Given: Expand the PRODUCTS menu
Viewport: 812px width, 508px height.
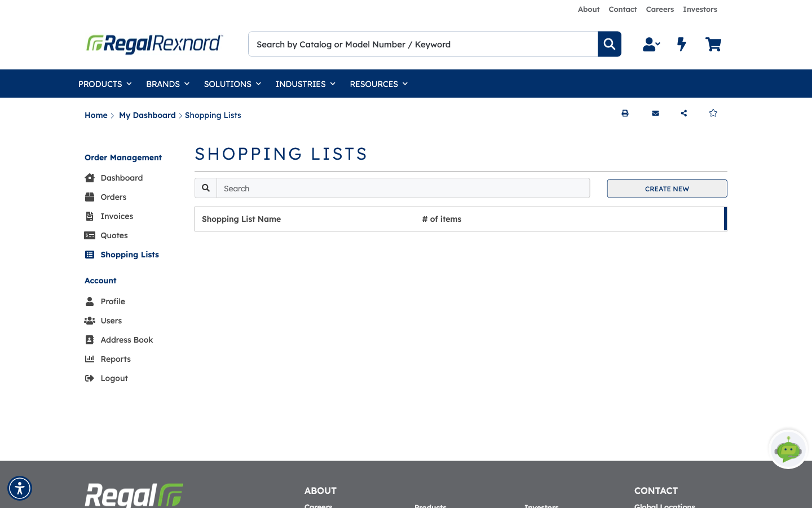Looking at the screenshot, I should click(x=105, y=84).
